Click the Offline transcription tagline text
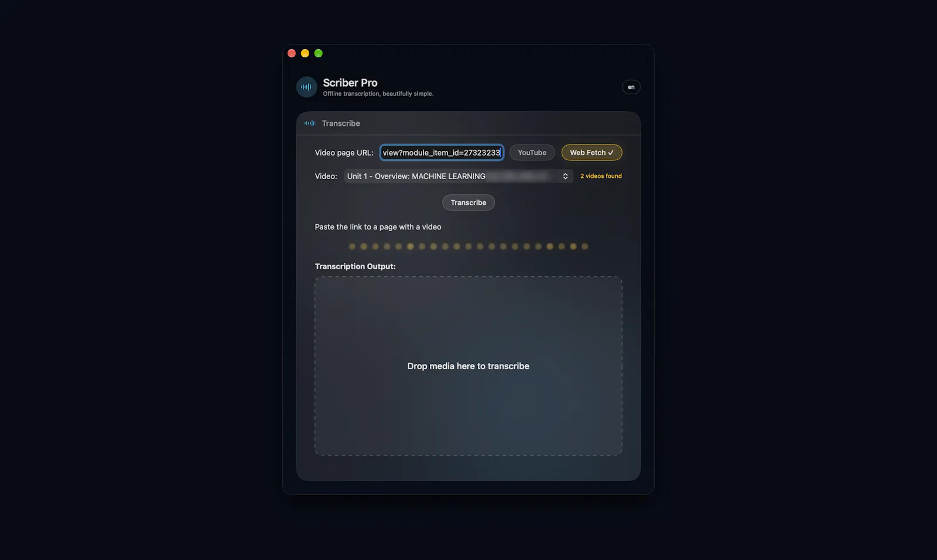 pos(378,94)
